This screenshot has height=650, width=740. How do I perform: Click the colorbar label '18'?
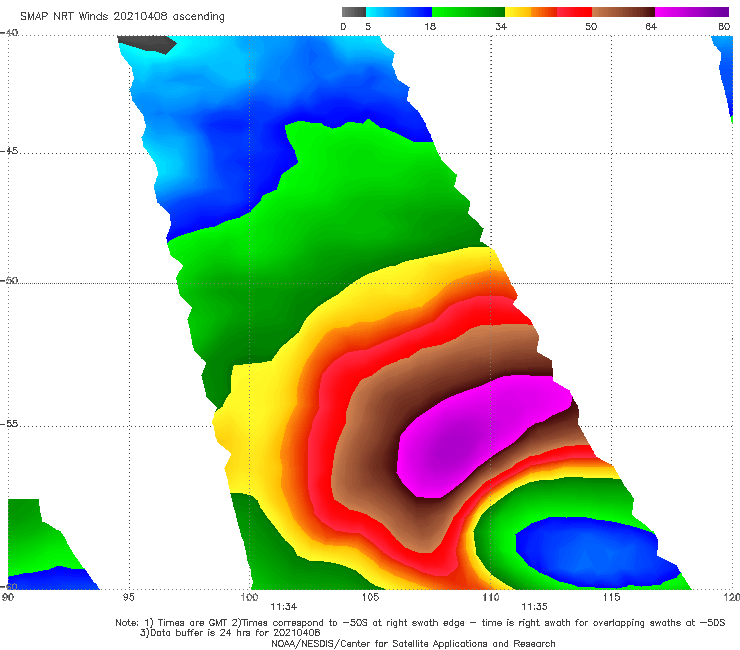(430, 27)
